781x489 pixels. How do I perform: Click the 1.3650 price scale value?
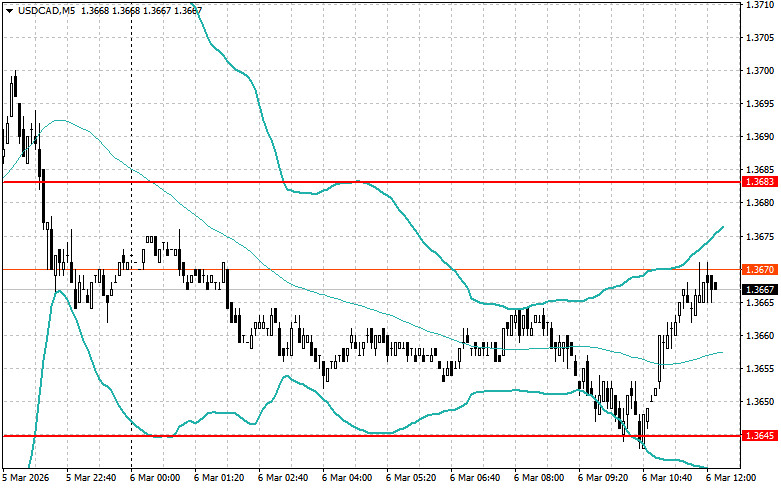point(761,401)
